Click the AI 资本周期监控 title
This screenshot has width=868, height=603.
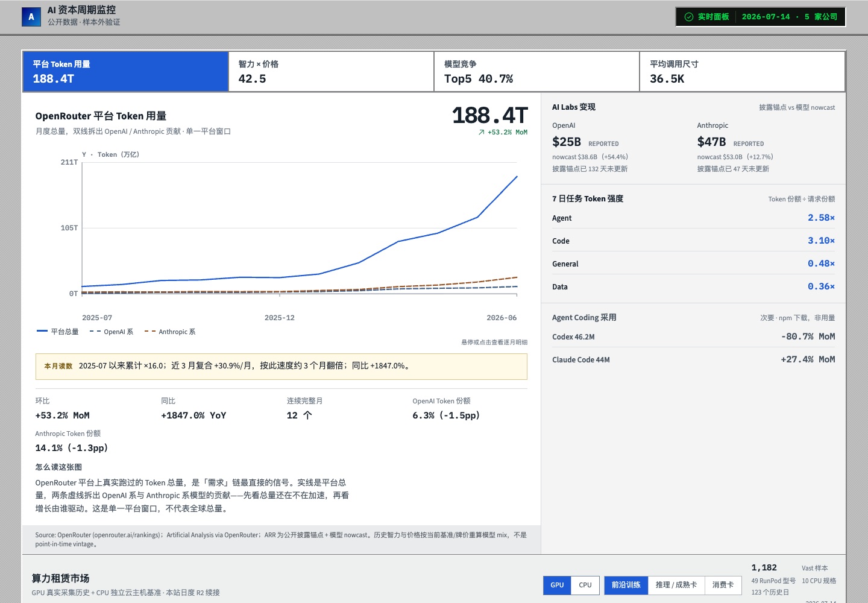[81, 10]
